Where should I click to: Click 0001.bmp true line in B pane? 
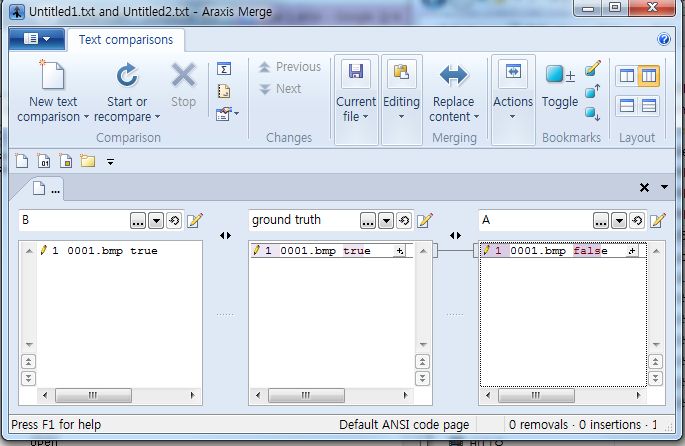[x=112, y=251]
